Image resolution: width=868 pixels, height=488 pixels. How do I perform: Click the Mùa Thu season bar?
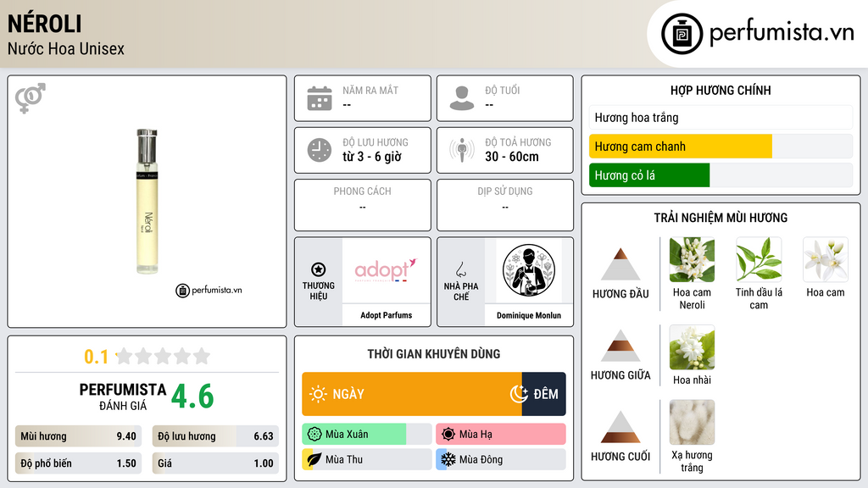click(367, 459)
